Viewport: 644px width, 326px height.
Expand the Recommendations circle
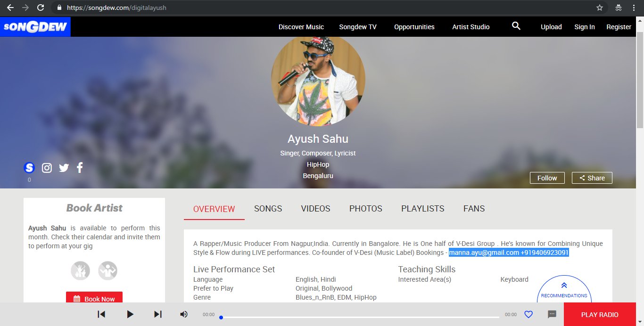[564, 290]
